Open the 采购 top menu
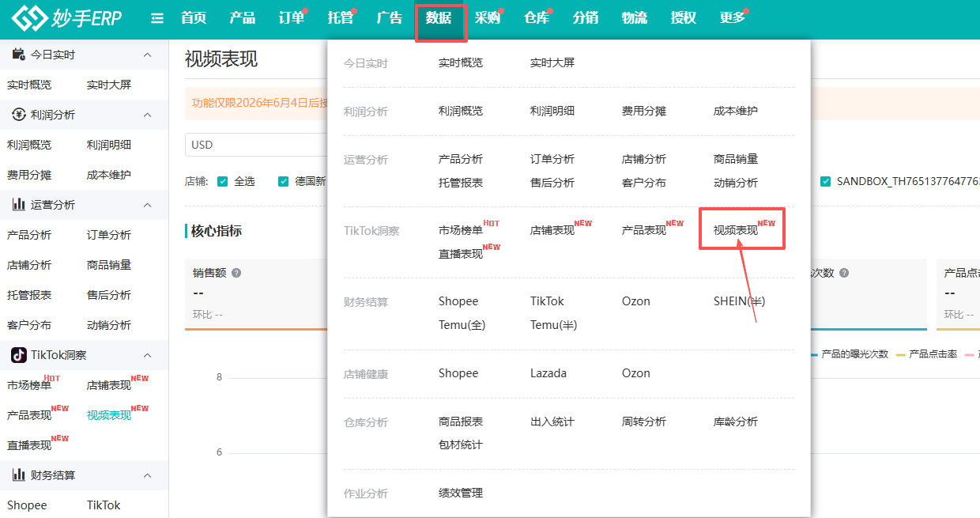 pos(488,17)
